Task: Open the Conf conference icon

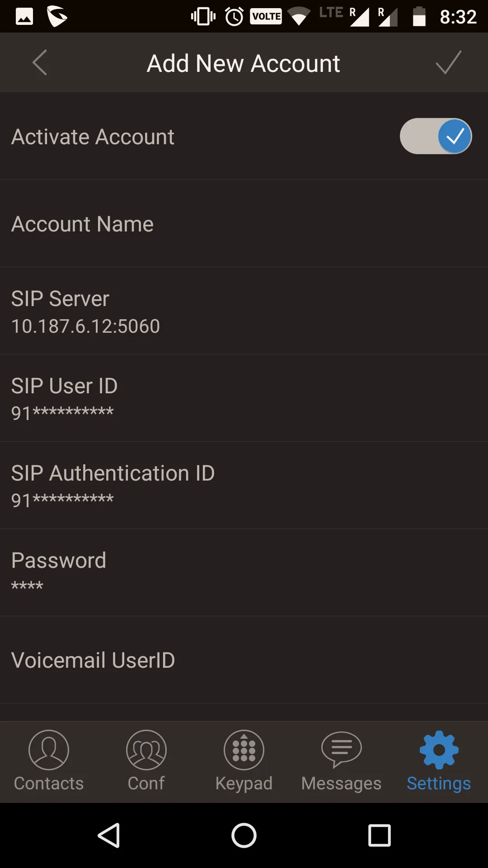Action: (146, 750)
